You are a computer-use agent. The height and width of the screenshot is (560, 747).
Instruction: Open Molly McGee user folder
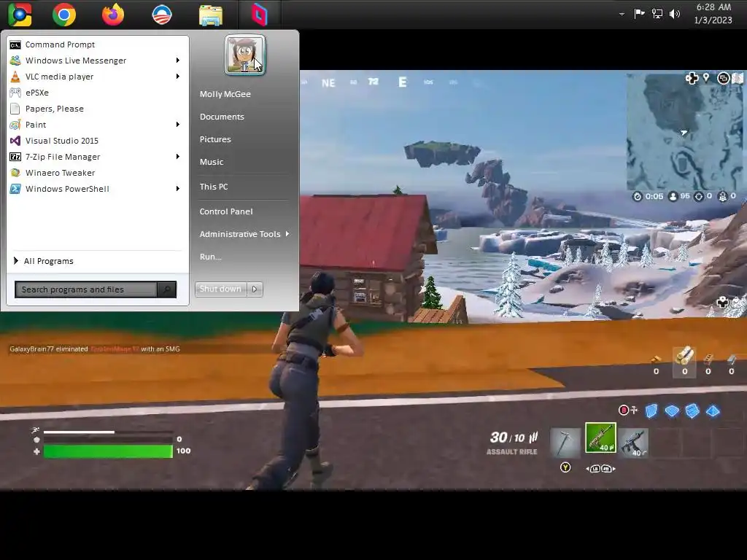225,94
